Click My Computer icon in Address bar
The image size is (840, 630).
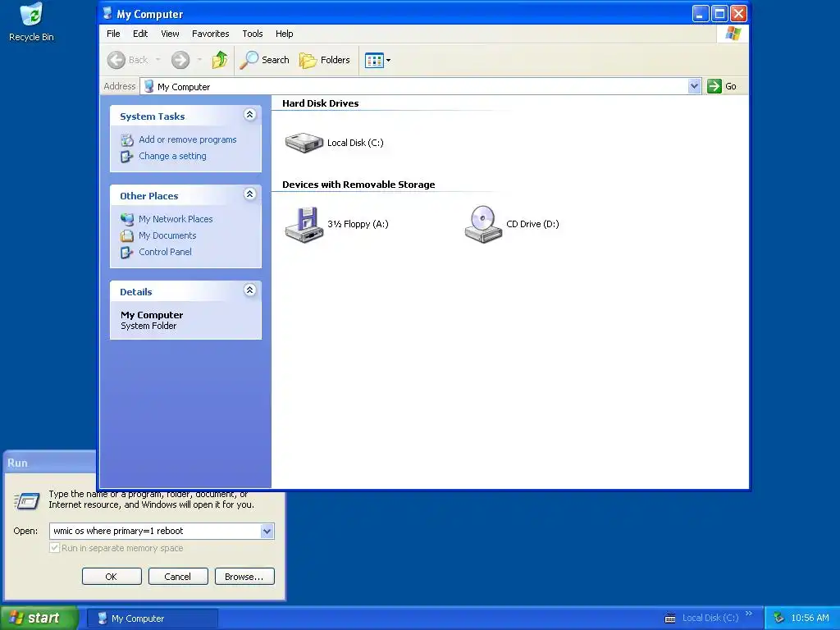coord(149,86)
